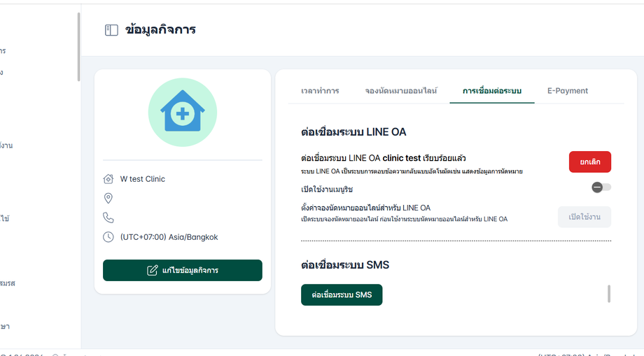Select the การเชื่อมต่อระบบ tab
644x356 pixels.
(492, 91)
